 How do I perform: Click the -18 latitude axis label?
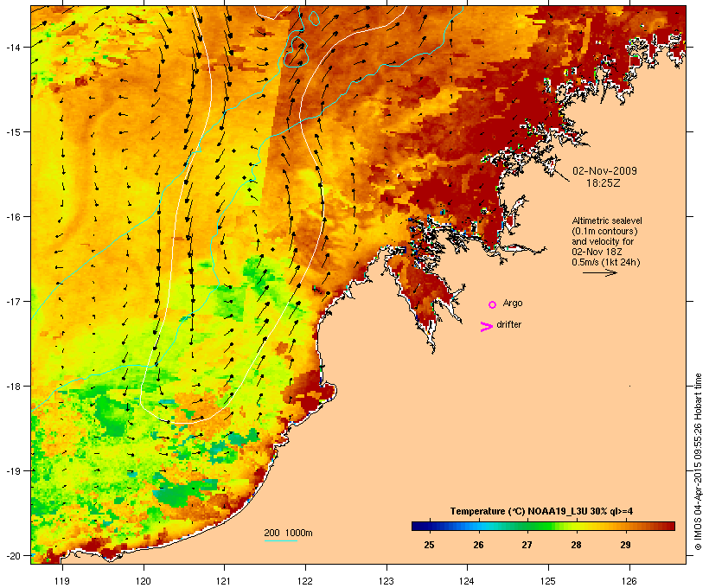[x=12, y=387]
